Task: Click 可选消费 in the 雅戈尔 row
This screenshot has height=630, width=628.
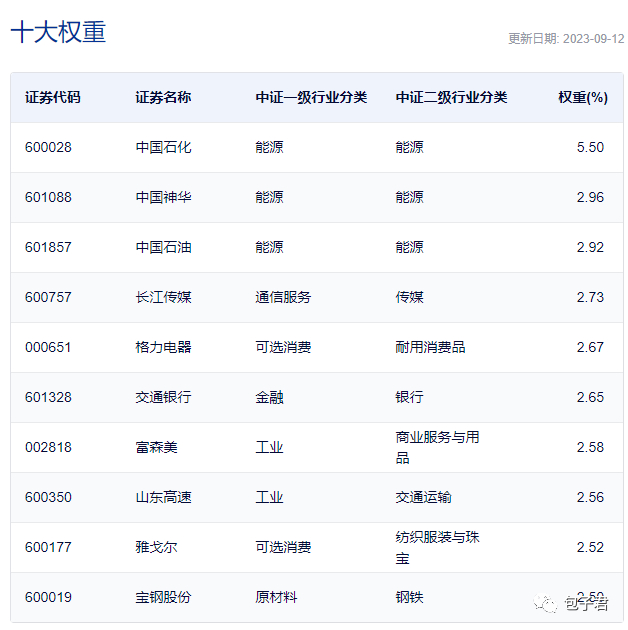Action: [283, 547]
